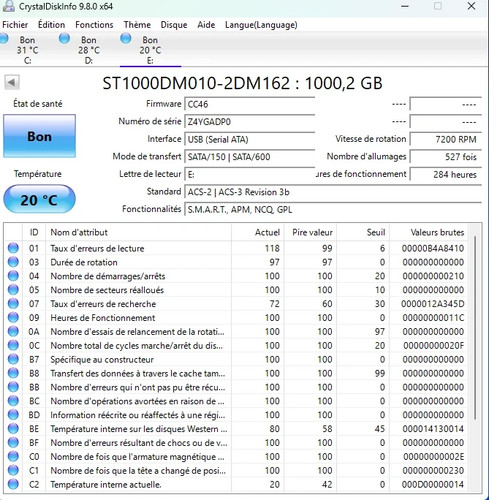Viewport: 489px width, 500px height.
Task: Click raw value 000014130014
Action: pyautogui.click(x=433, y=429)
